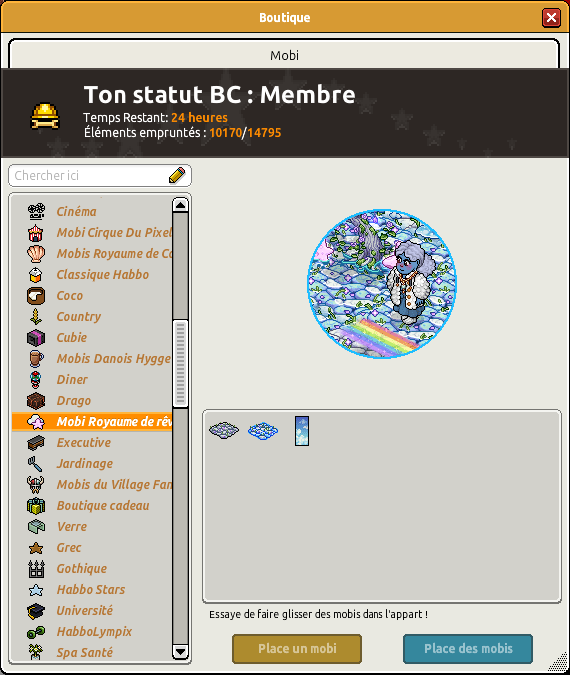Choose the seashell Mobis Royaume icon

coord(36,254)
